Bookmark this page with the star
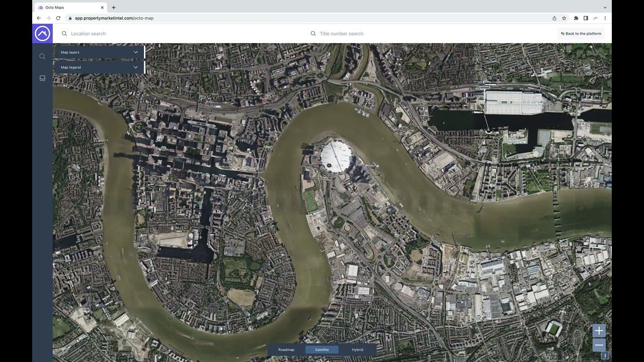The width and height of the screenshot is (644, 362). click(x=564, y=18)
